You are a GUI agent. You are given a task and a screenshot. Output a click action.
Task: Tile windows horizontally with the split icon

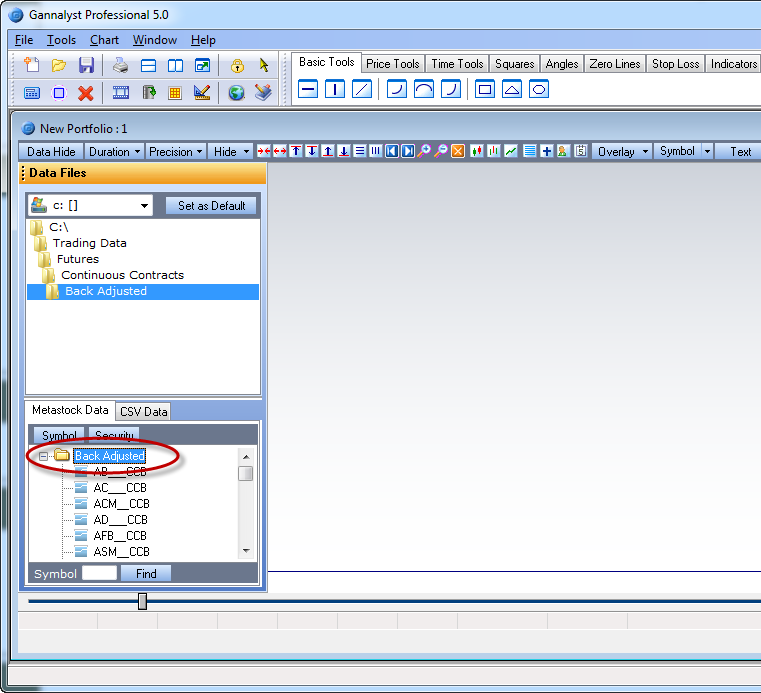tap(148, 65)
